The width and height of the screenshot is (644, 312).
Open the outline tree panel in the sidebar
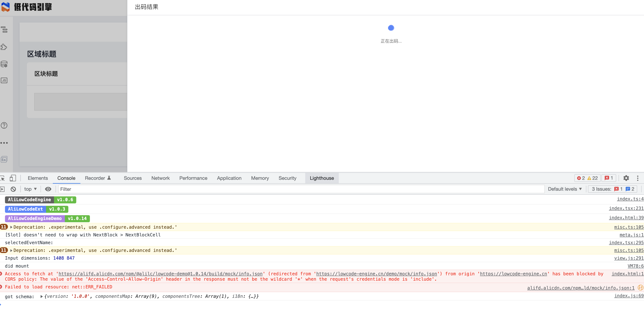[4, 30]
